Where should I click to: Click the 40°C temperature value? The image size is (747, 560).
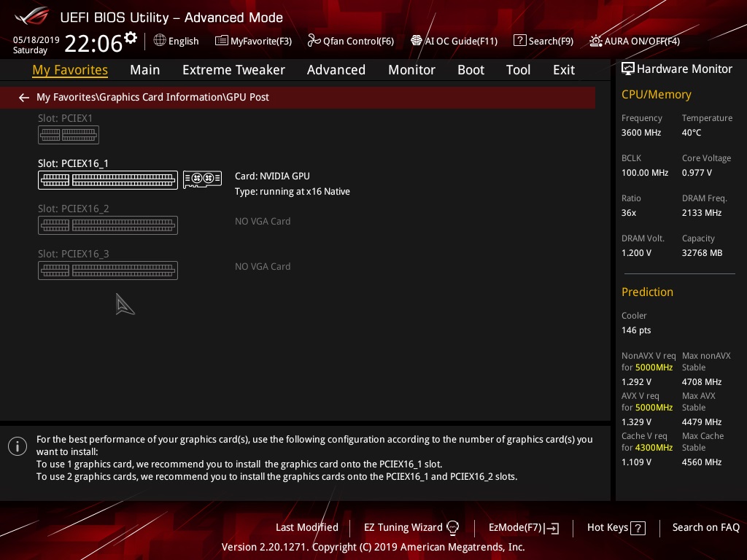click(692, 133)
